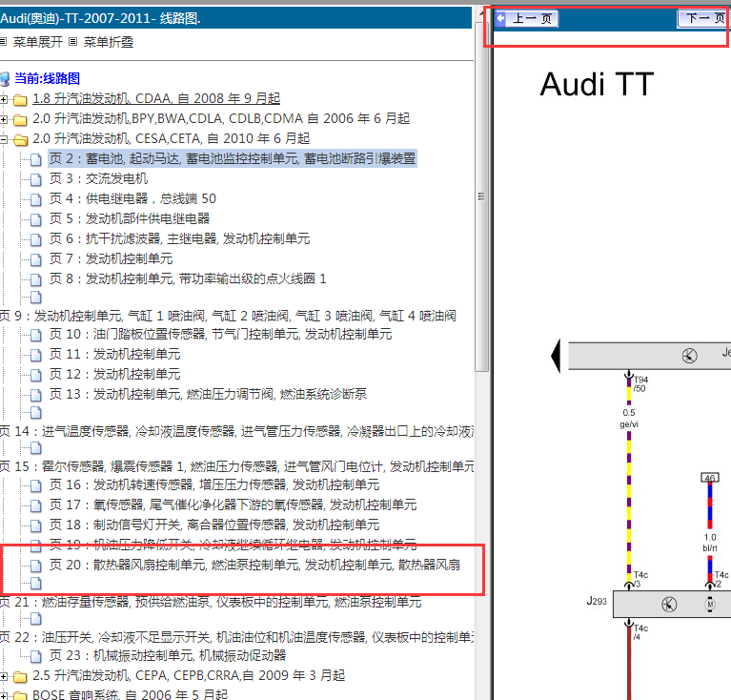Click the 当前:线路图 computer icon
Viewport: 731px width, 700px height.
click(x=5, y=79)
